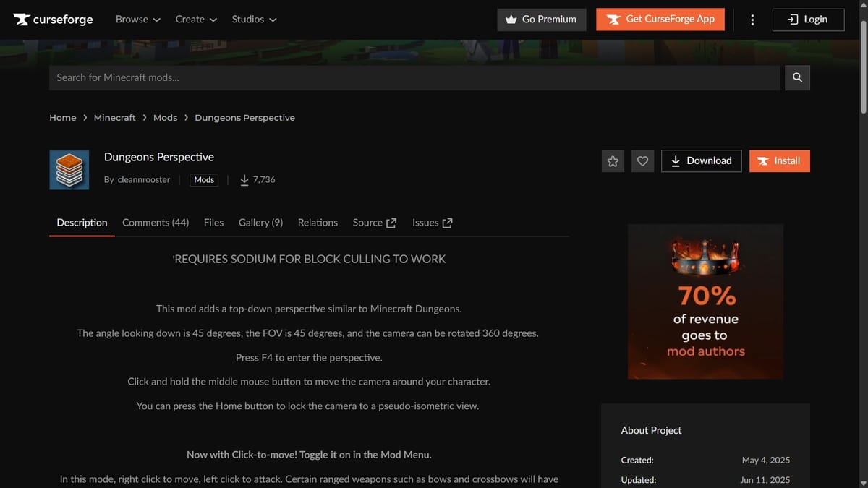Screen dimensions: 868x488
Task: Click the Mods category badge
Action: point(203,179)
